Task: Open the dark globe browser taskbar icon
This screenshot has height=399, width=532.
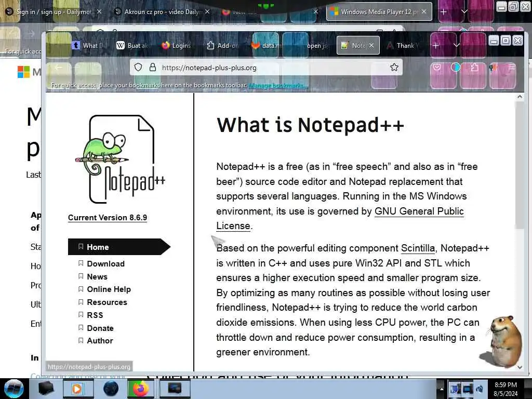Action: pyautogui.click(x=111, y=389)
